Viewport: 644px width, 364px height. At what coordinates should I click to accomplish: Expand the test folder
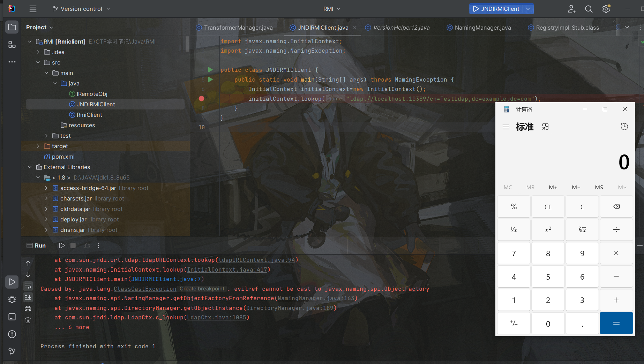(46, 136)
